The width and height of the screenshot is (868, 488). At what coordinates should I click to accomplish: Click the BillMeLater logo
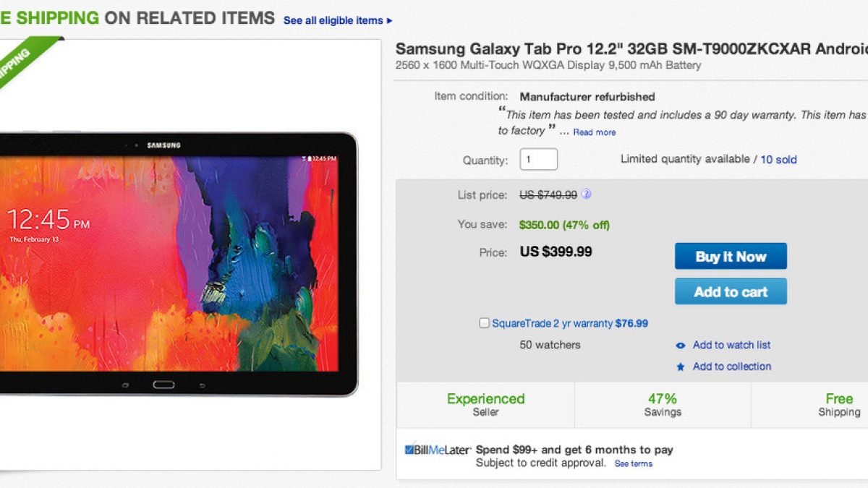tap(437, 450)
